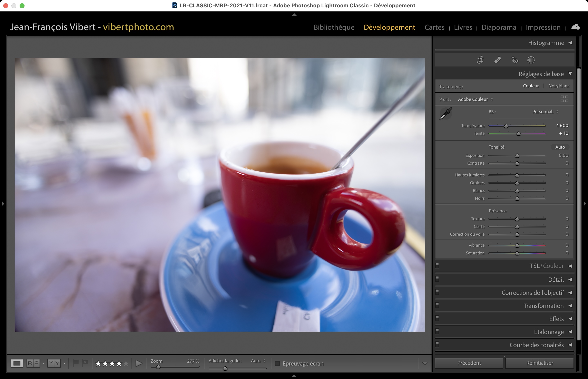588x379 pixels.
Task: Open the Cartes module
Action: point(434,27)
